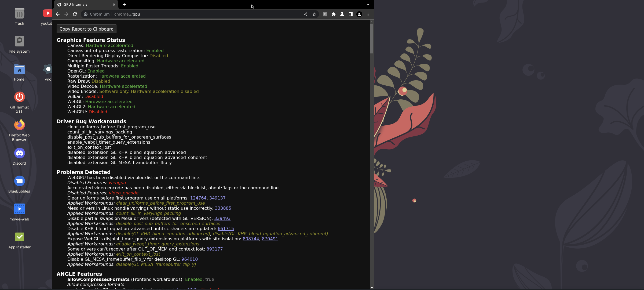Click the address bar showing chrome://gpu
Image resolution: width=644 pixels, height=290 pixels.
pyautogui.click(x=188, y=14)
